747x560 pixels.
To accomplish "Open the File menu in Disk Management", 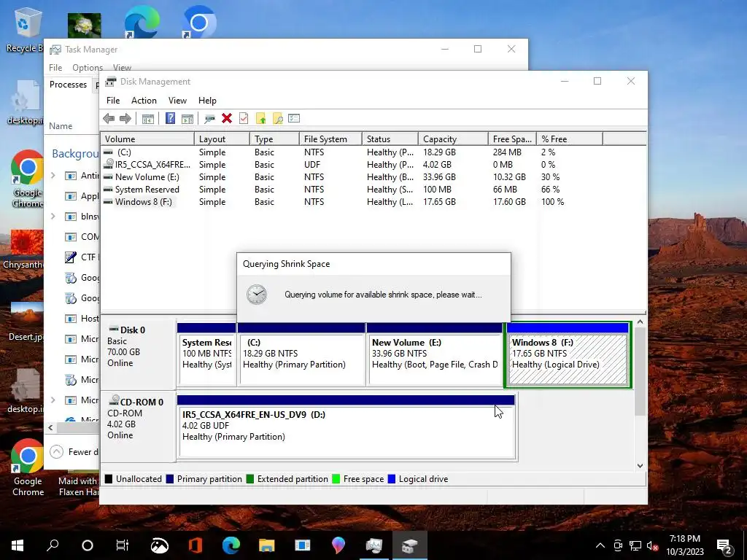I will coord(113,101).
